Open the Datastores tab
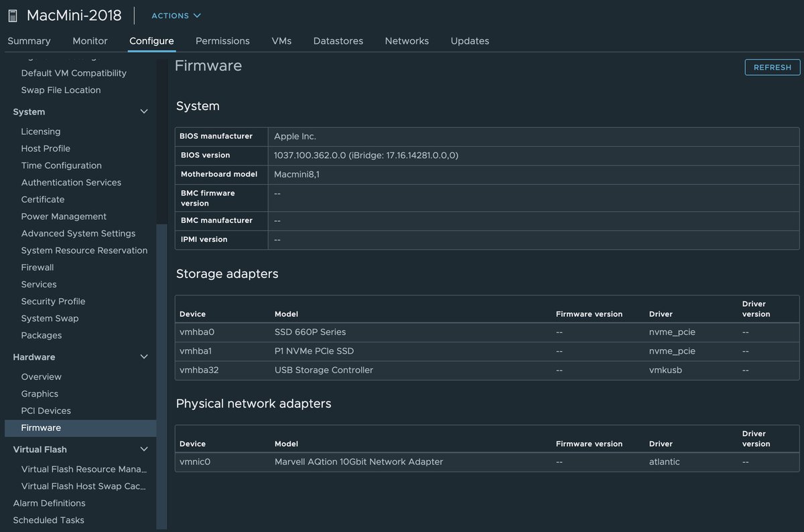Screen dimensions: 804x532 coord(338,41)
